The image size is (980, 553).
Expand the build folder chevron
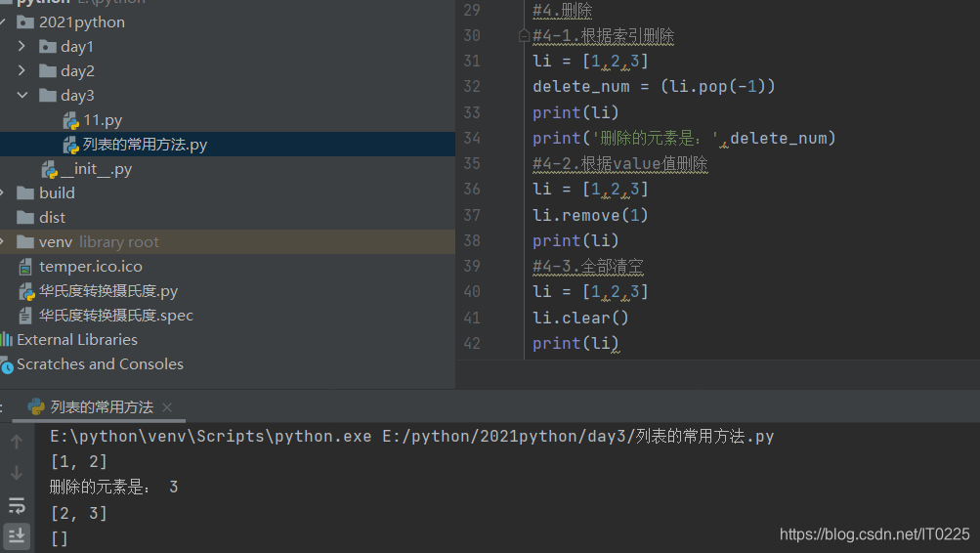point(3,192)
